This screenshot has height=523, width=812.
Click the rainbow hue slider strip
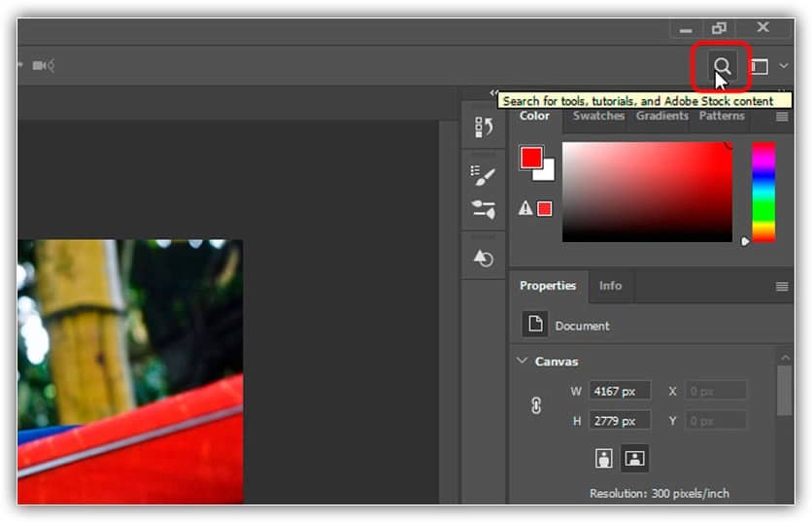tap(763, 192)
